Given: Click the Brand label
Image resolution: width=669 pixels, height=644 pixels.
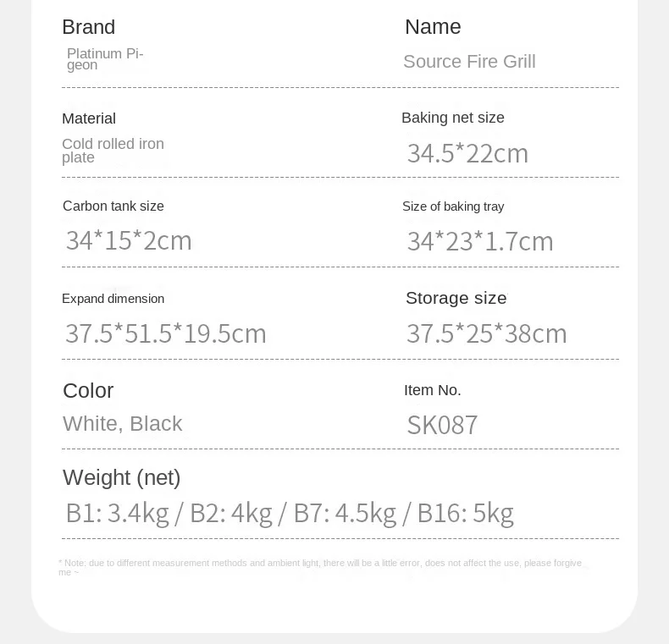Looking at the screenshot, I should pos(89,27).
